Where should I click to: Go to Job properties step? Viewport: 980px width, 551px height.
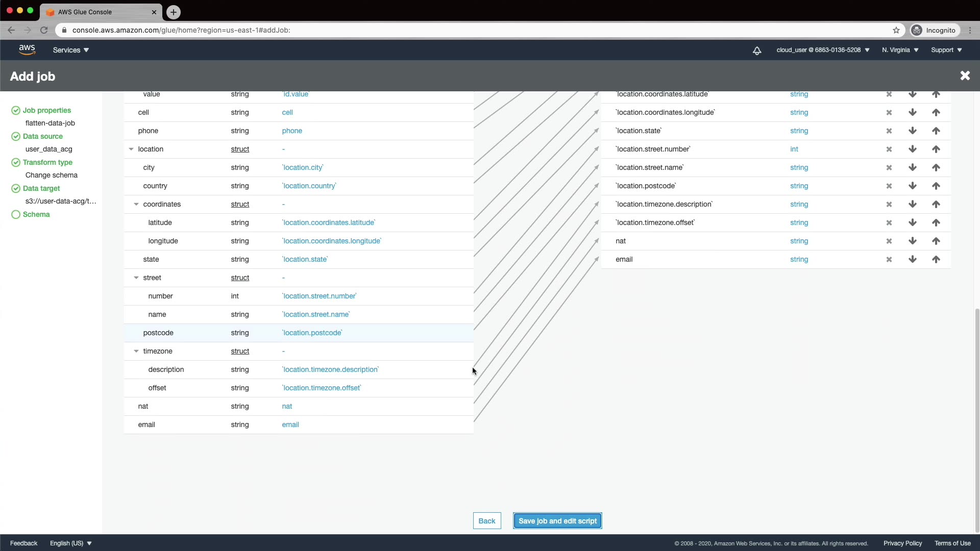(46, 110)
